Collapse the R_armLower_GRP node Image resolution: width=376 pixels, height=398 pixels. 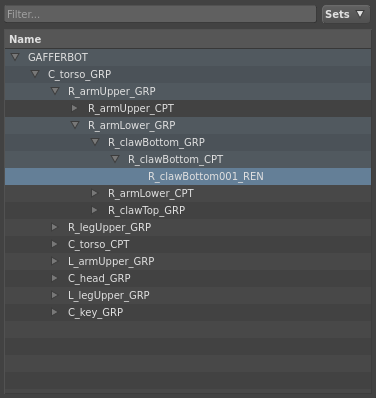[x=75, y=125]
